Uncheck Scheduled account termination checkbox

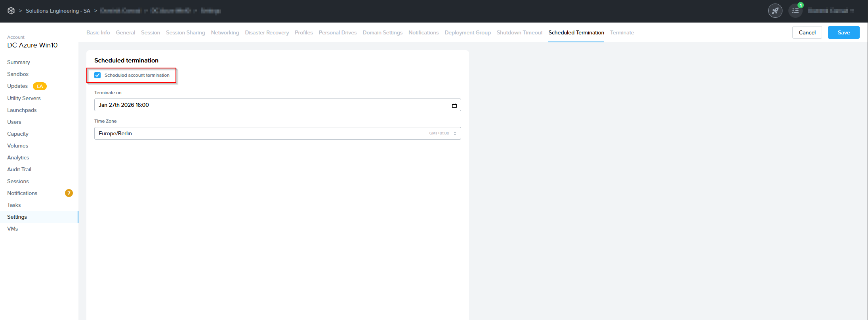pos(97,75)
